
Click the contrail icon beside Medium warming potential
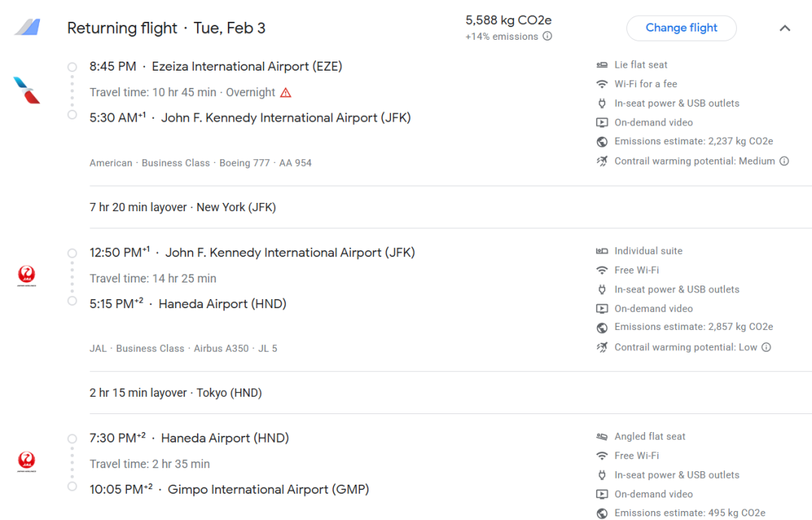click(601, 161)
